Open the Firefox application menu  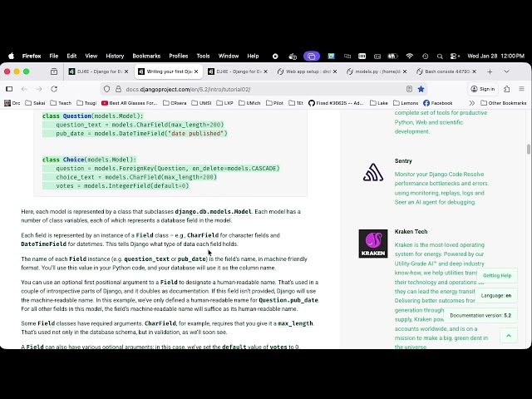pyautogui.click(x=32, y=56)
